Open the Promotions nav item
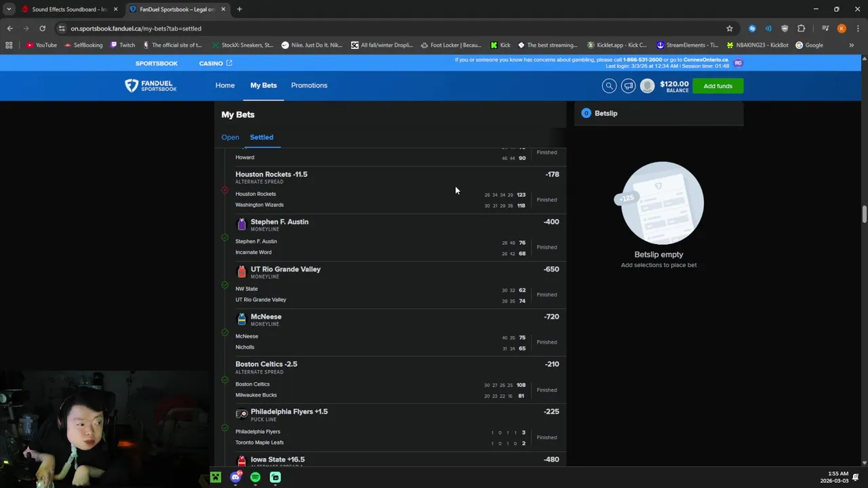 click(309, 85)
